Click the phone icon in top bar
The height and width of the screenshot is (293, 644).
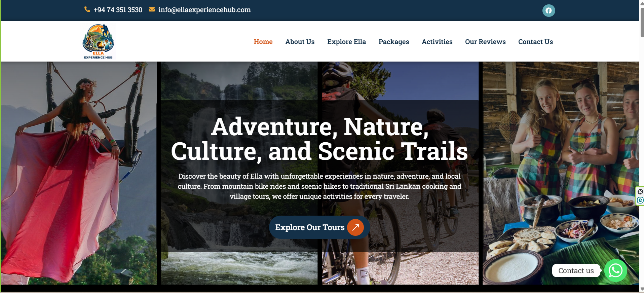point(87,9)
